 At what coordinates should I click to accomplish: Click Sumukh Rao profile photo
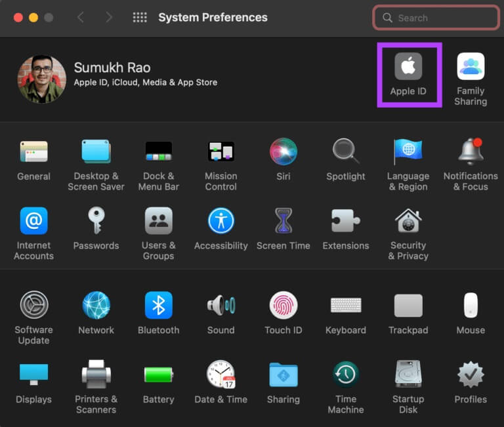click(42, 79)
